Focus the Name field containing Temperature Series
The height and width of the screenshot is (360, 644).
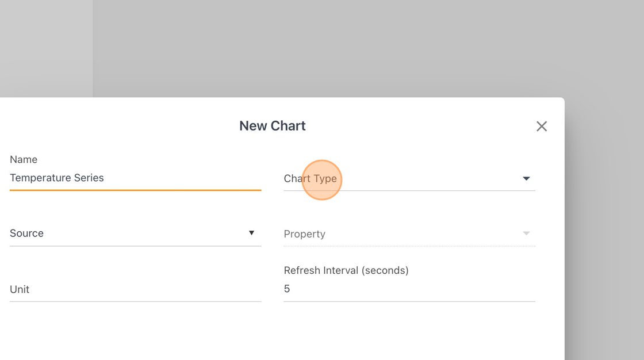[136, 178]
